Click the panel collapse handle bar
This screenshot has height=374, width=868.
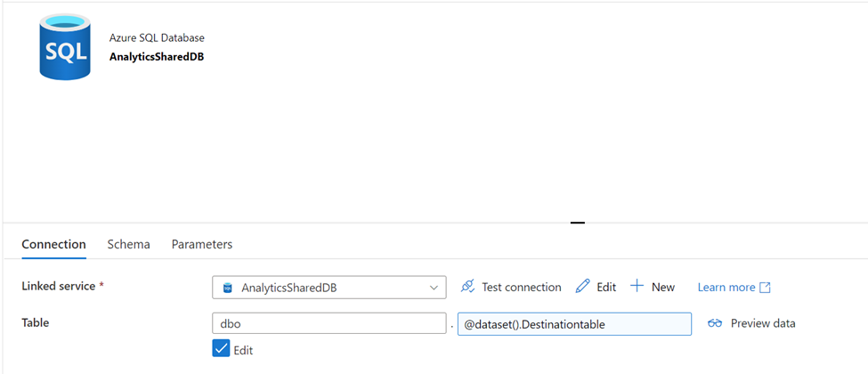click(x=578, y=223)
